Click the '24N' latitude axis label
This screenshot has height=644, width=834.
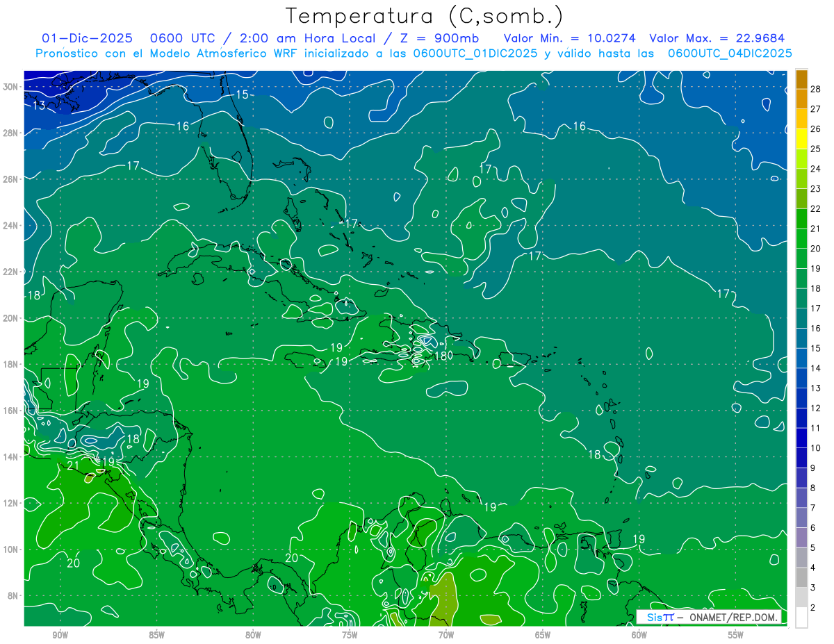tap(11, 226)
